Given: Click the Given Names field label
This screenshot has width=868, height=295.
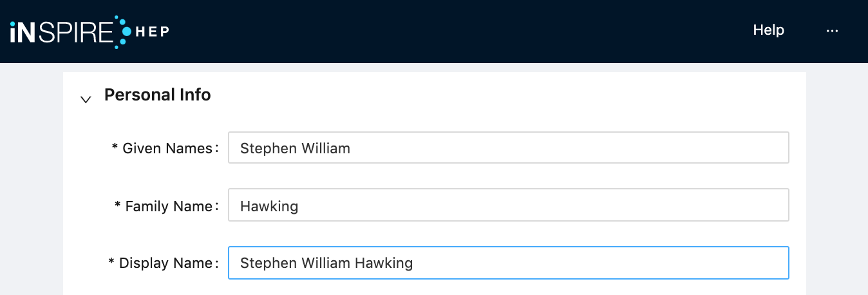Looking at the screenshot, I should [x=167, y=148].
